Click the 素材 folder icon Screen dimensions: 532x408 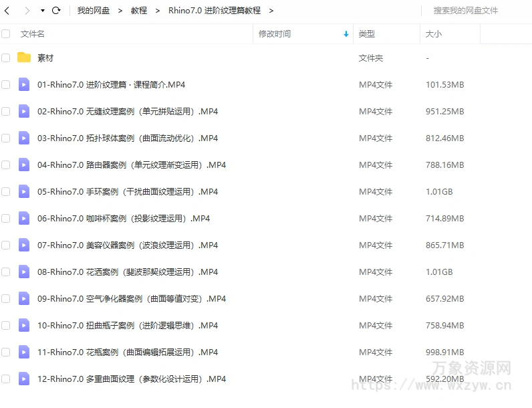click(24, 58)
